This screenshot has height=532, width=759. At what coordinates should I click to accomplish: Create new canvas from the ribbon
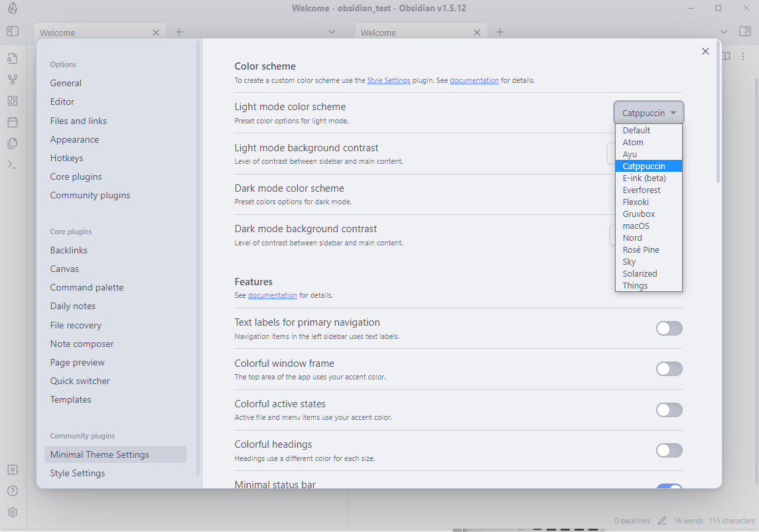point(13,101)
